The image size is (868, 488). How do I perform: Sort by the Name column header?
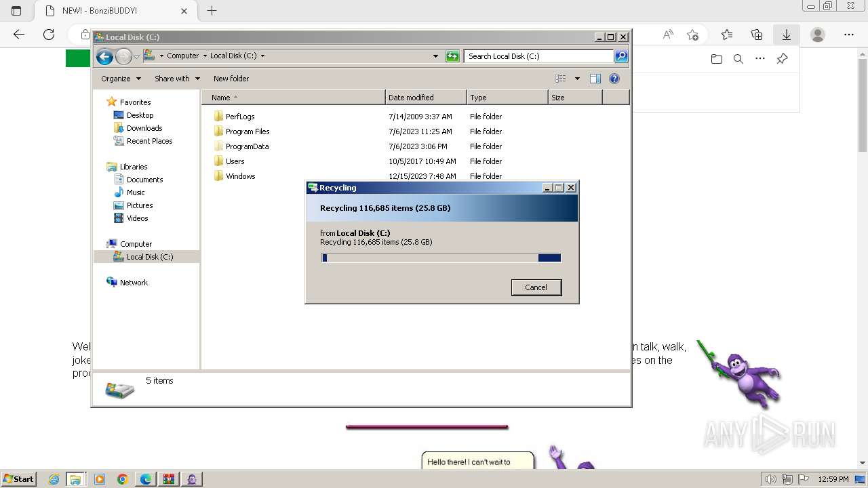pos(293,98)
